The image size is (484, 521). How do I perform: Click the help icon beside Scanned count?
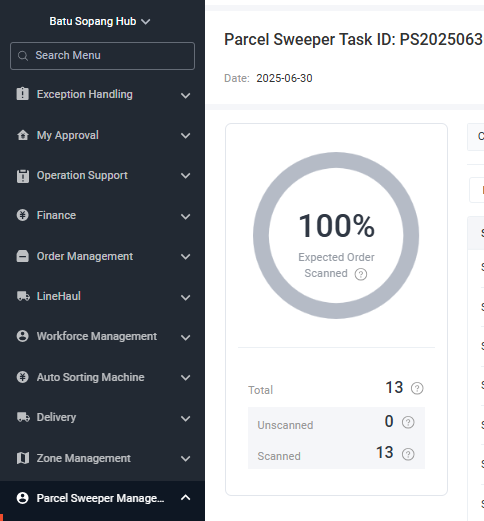(408, 454)
